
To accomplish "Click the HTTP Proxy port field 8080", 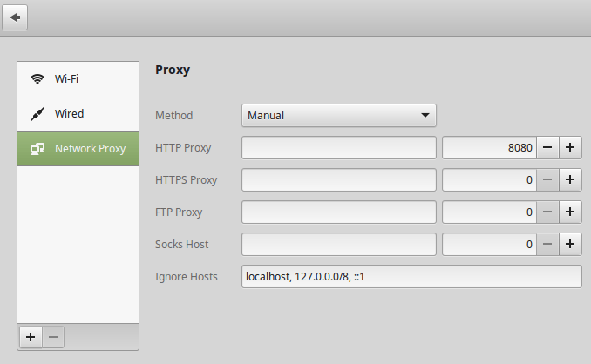I will pyautogui.click(x=489, y=147).
